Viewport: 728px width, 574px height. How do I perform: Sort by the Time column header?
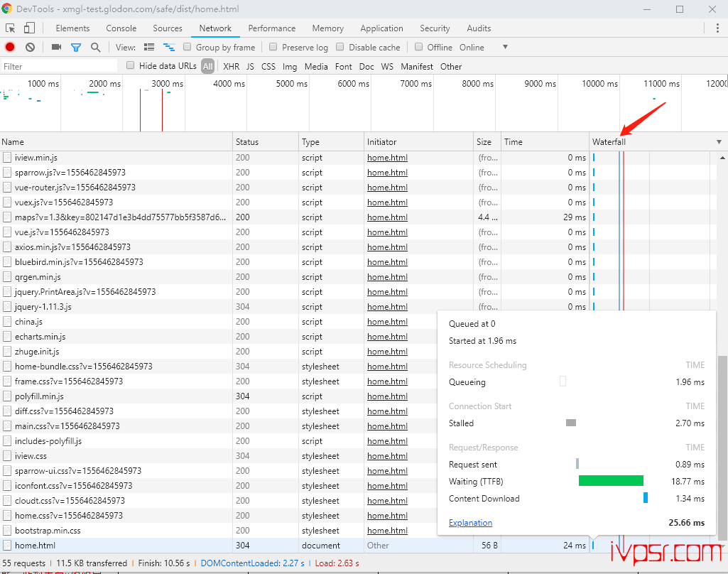(545, 142)
